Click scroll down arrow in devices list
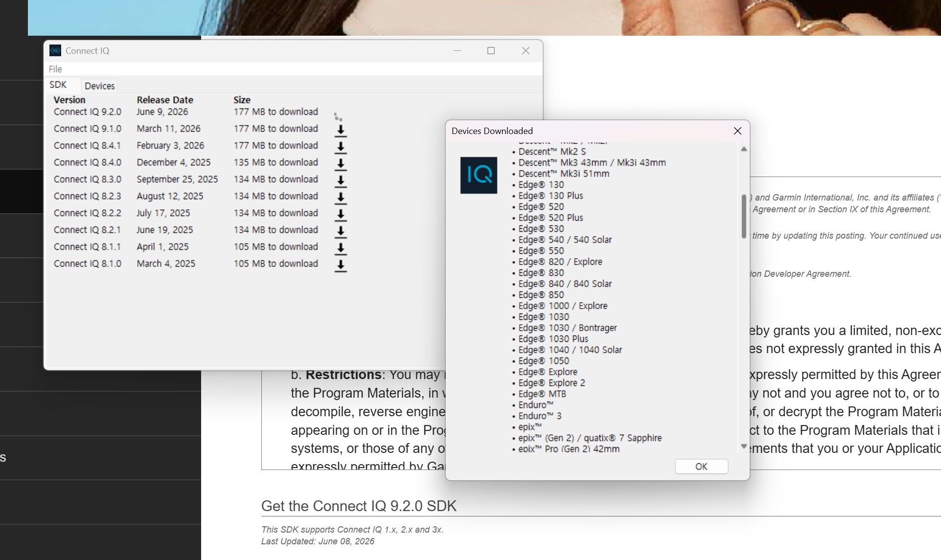The image size is (941, 560). (744, 446)
